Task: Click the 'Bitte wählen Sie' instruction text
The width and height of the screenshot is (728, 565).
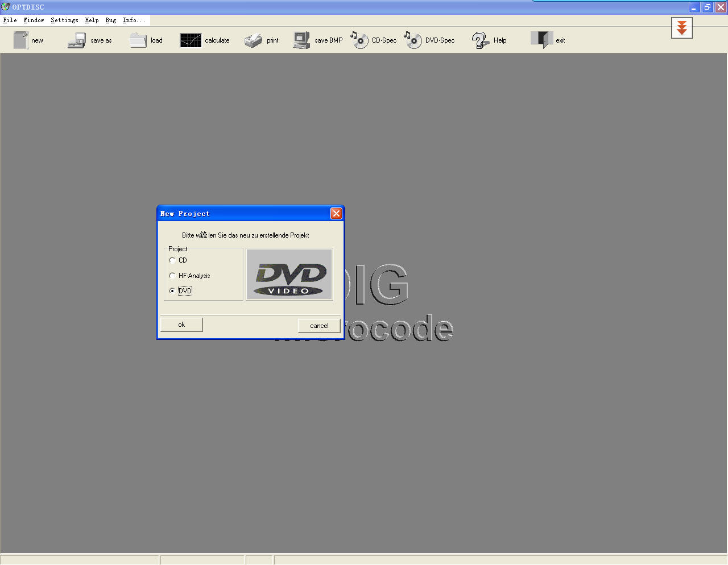Action: pyautogui.click(x=245, y=235)
